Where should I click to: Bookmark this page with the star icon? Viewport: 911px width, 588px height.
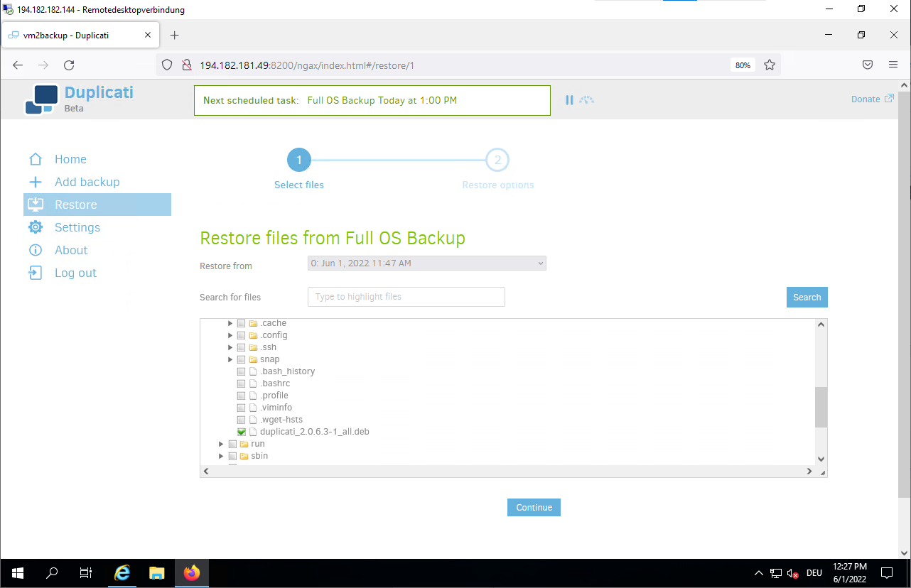(770, 65)
